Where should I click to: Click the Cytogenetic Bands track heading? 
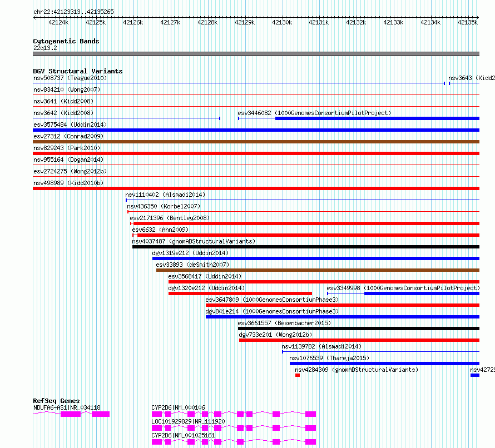66,41
